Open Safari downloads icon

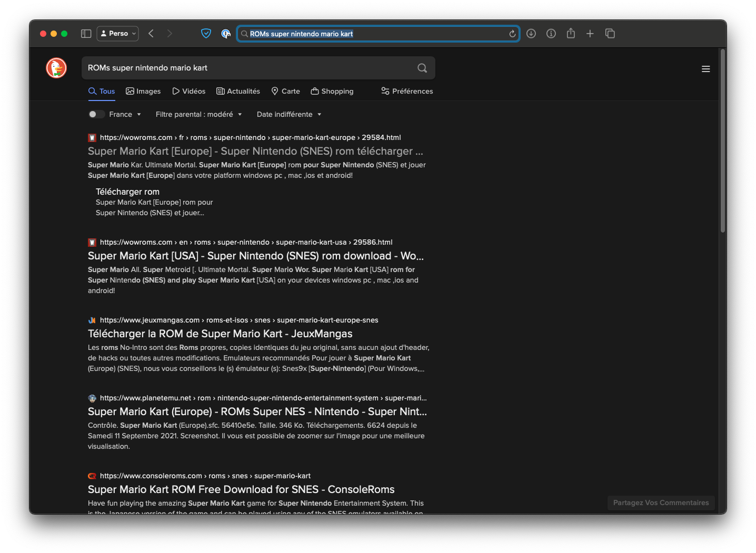pyautogui.click(x=531, y=34)
